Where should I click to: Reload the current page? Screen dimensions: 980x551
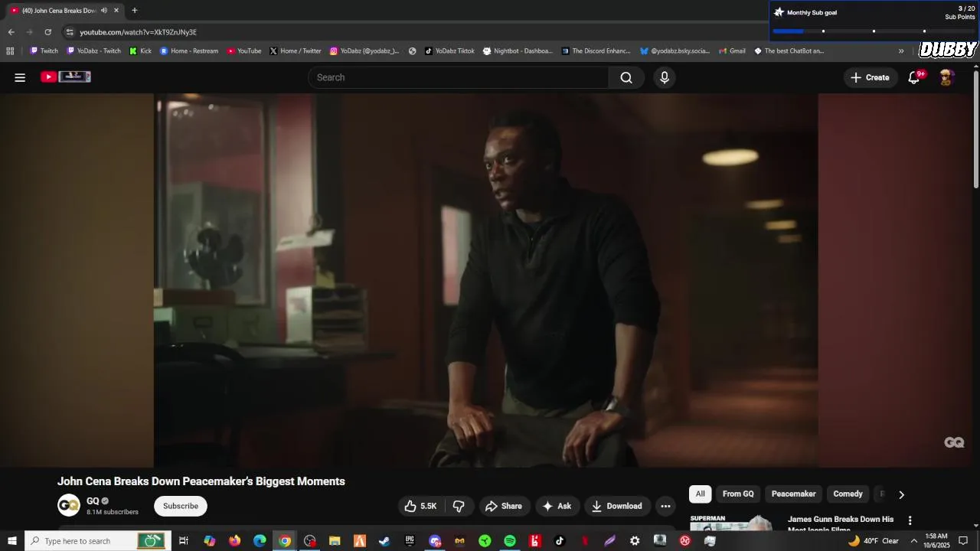tap(47, 32)
